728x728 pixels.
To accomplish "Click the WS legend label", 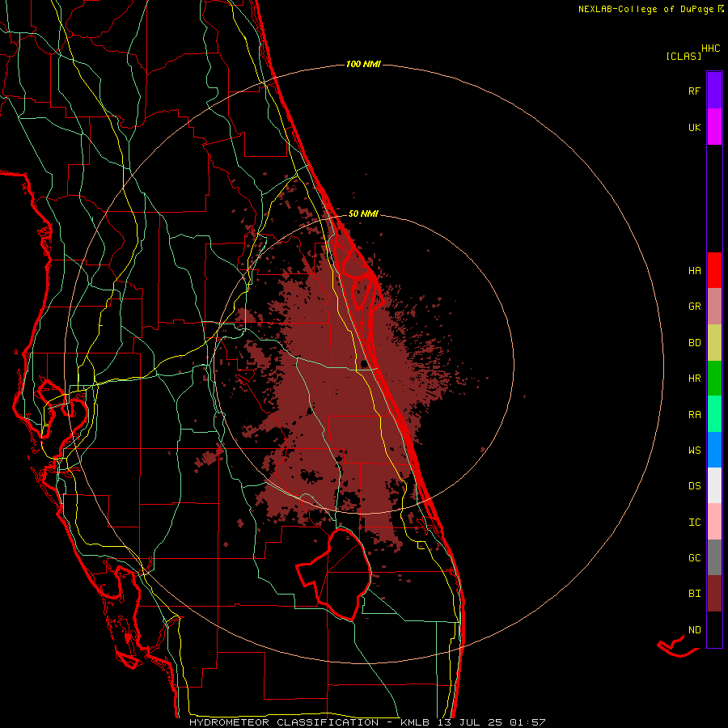I will coord(694,451).
